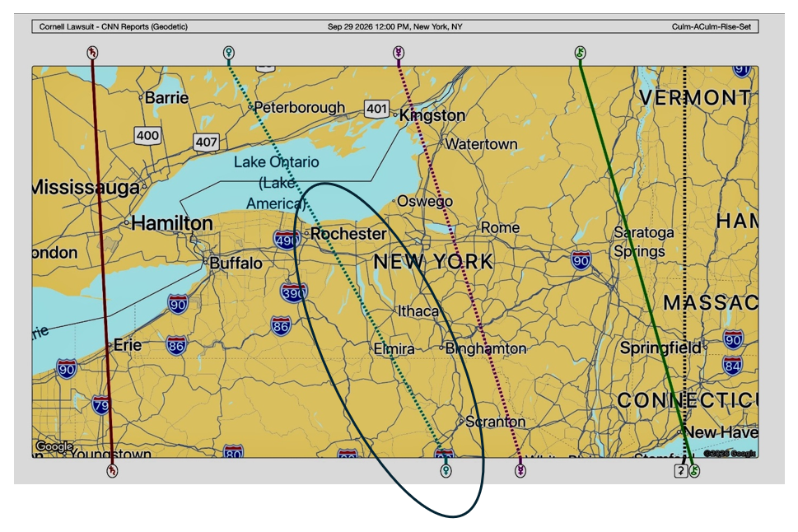
Task: Click the NEW YORK state label
Action: click(x=433, y=262)
